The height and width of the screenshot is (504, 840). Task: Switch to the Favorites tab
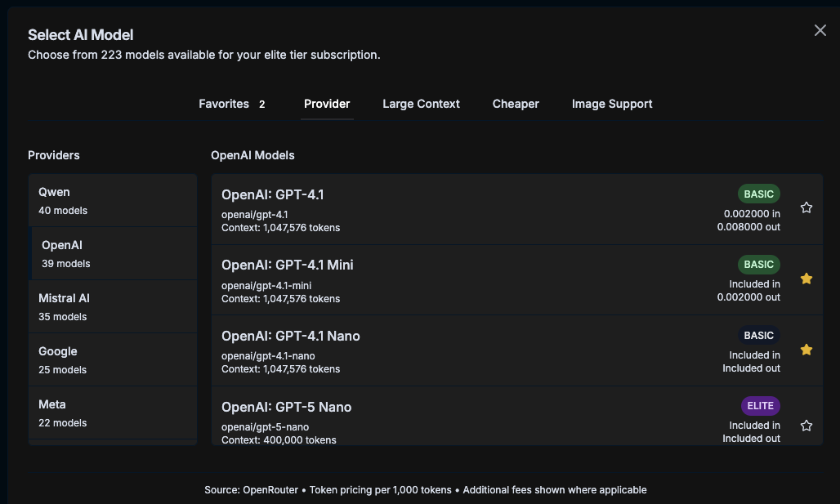point(232,104)
